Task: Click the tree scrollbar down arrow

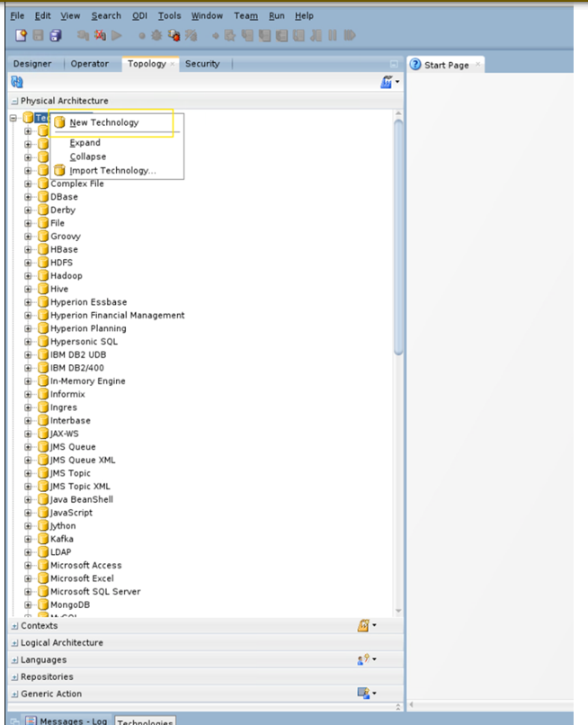Action: pos(398,612)
